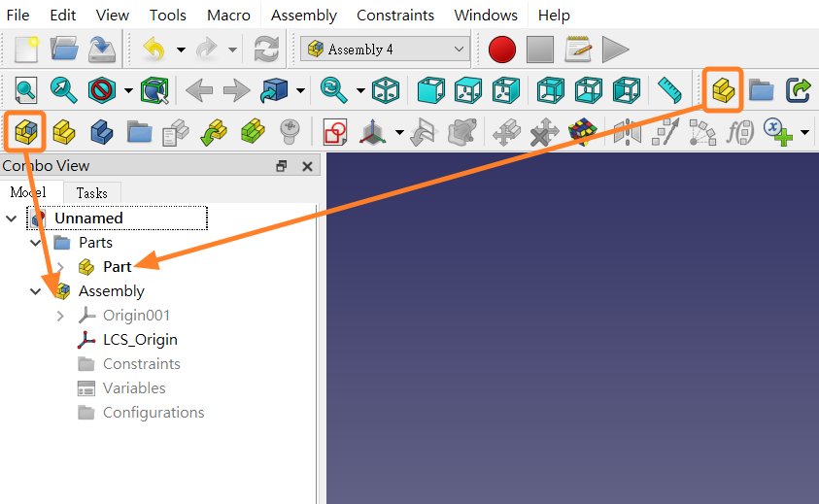Fit all content with the magnifier page icon
The height and width of the screenshot is (504, 819).
click(x=25, y=90)
